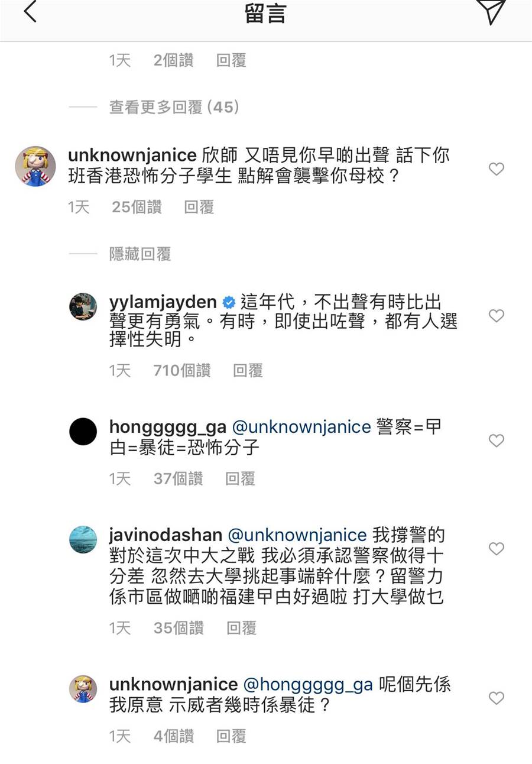Screen dimensions: 532x764
Task: Tap heart on unknownjanice's last reply
Action: pyautogui.click(x=497, y=698)
